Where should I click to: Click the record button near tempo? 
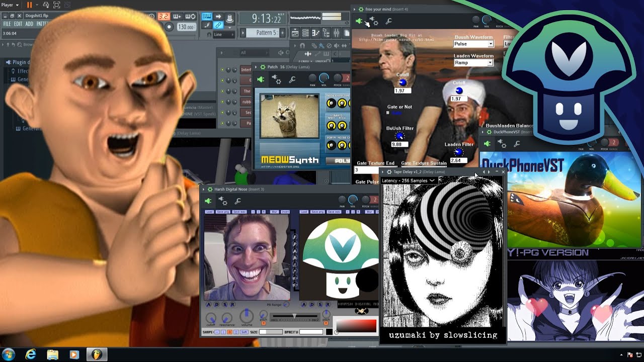(169, 27)
